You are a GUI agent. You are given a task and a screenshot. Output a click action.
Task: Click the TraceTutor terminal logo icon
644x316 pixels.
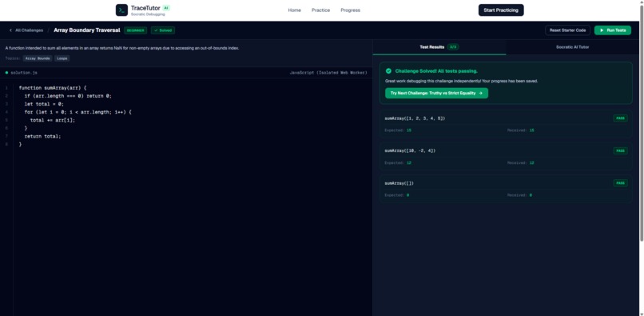(121, 10)
